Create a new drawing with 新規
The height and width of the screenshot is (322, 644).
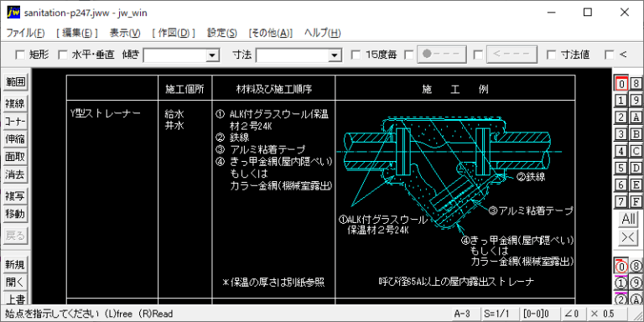tap(15, 265)
